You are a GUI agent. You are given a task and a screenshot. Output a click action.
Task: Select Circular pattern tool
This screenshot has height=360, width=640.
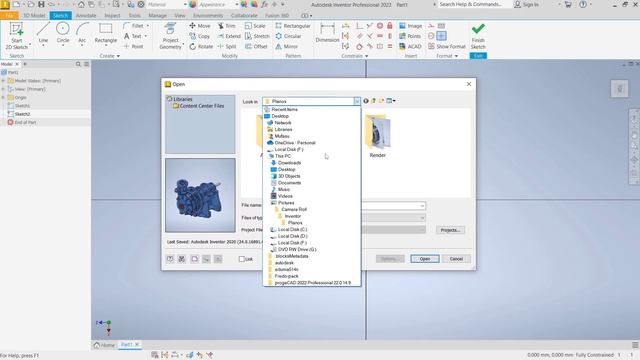[x=289, y=36]
